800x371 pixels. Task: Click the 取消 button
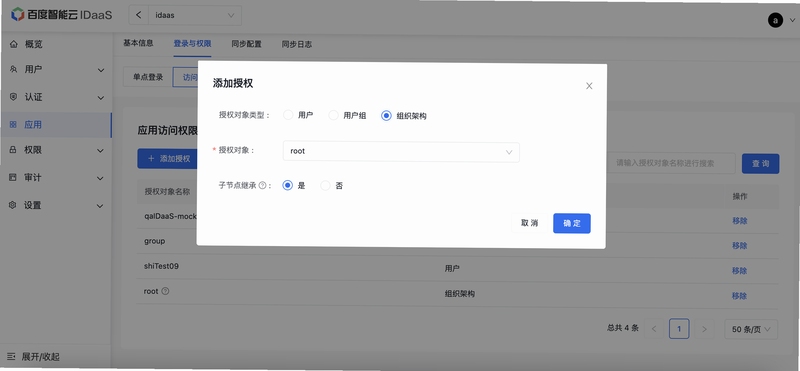pyautogui.click(x=529, y=223)
